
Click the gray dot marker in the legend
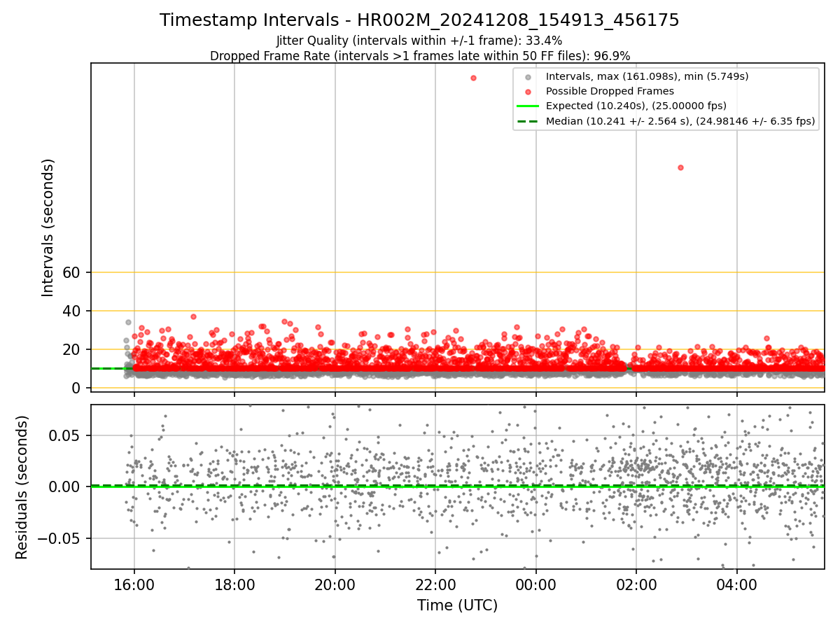click(528, 76)
